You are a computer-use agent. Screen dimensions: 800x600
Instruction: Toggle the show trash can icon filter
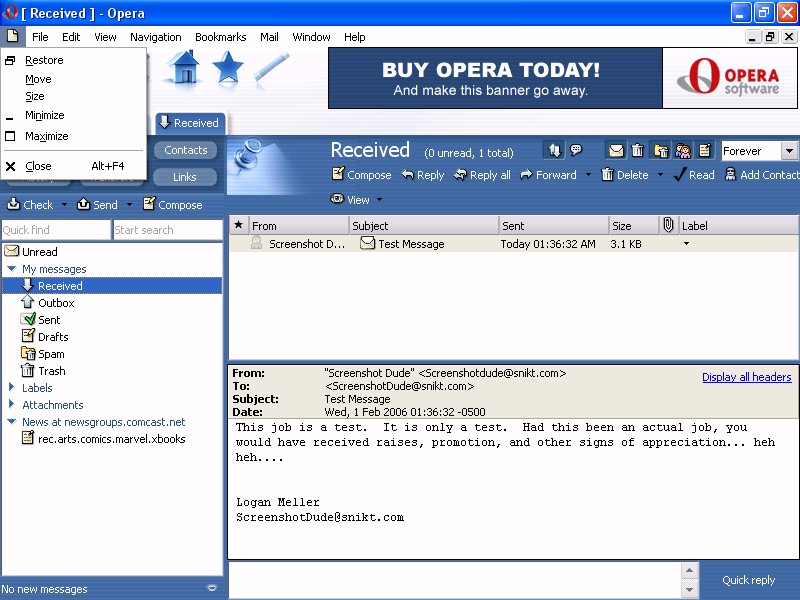click(x=637, y=151)
